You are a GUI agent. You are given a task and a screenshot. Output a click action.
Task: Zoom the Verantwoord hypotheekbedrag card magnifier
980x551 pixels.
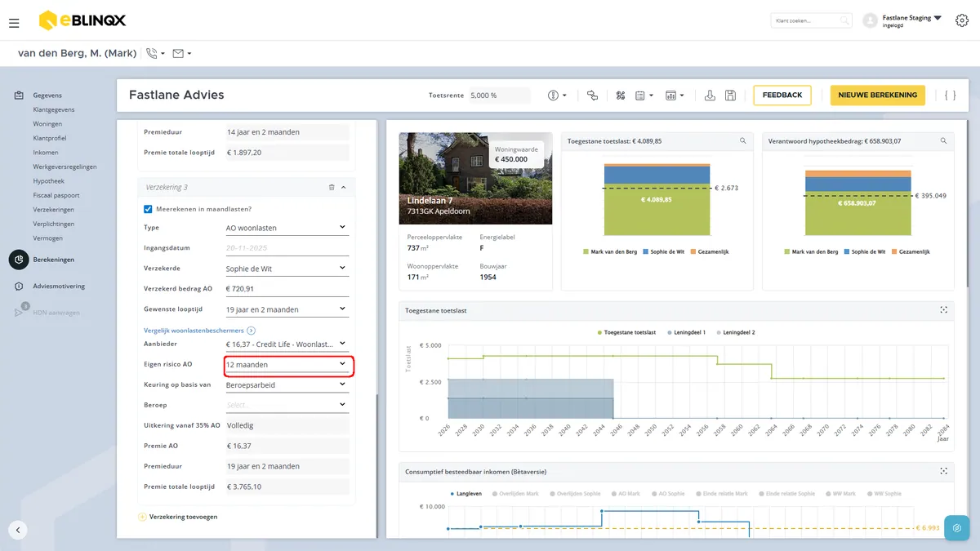[x=943, y=141]
